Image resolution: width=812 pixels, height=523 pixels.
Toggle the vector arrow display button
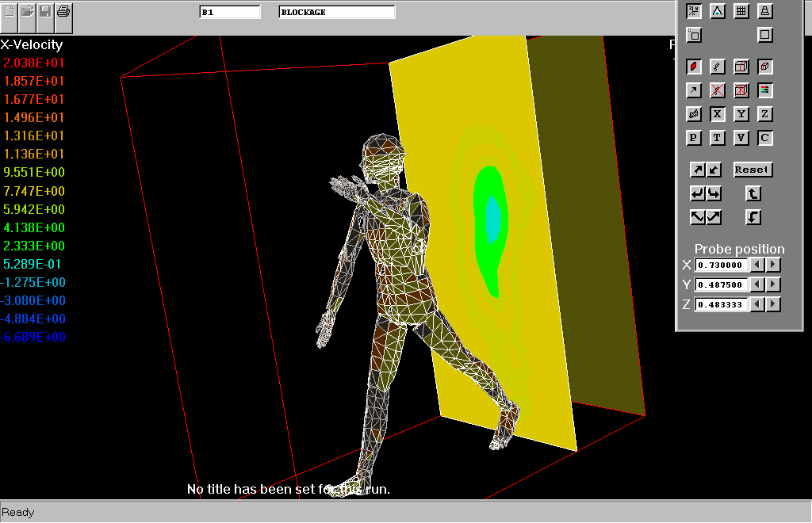694,90
